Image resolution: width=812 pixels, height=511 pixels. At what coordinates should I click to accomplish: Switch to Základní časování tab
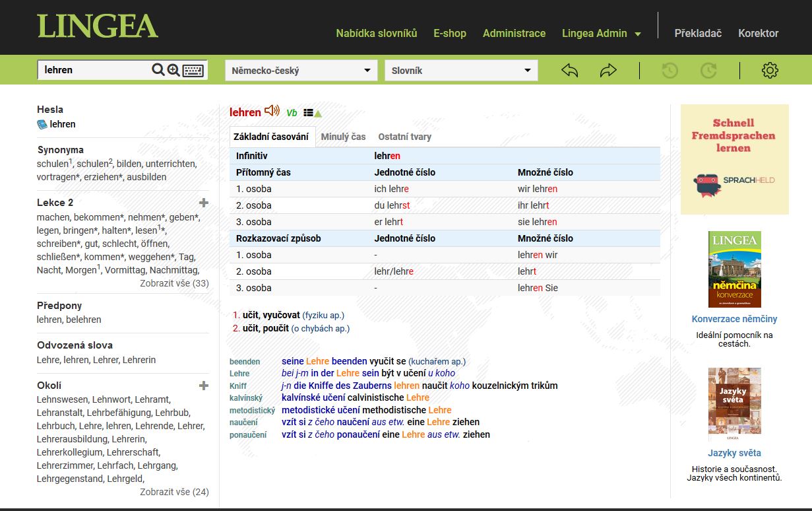tap(272, 137)
